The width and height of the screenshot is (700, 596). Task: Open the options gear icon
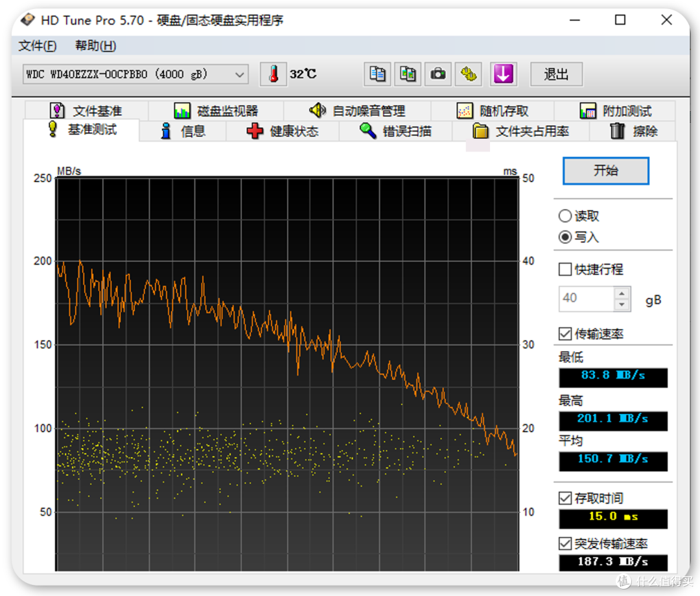tap(469, 74)
